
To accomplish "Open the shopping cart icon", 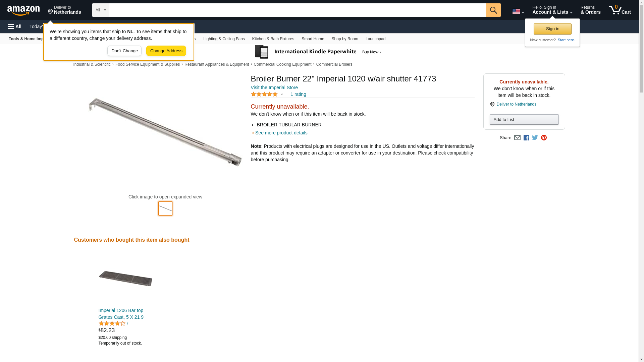I will tap(620, 10).
